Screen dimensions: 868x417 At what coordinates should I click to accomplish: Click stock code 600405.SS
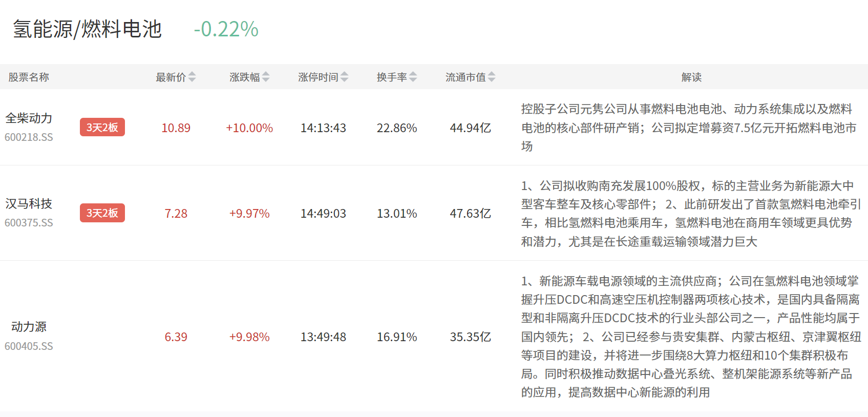click(29, 346)
